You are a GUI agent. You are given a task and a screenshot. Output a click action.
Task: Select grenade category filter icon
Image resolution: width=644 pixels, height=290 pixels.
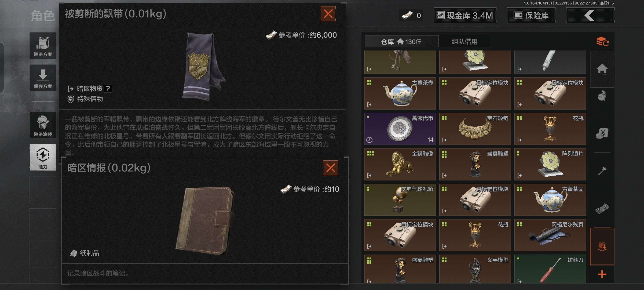(602, 96)
